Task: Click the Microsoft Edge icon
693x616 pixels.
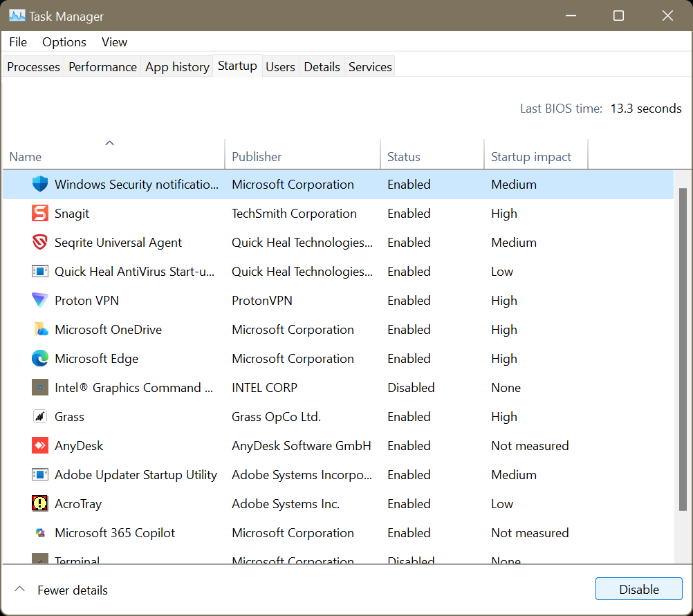Action: coord(40,358)
